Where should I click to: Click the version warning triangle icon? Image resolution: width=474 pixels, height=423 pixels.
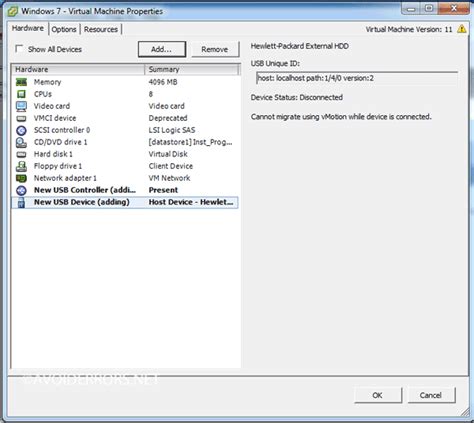(462, 29)
